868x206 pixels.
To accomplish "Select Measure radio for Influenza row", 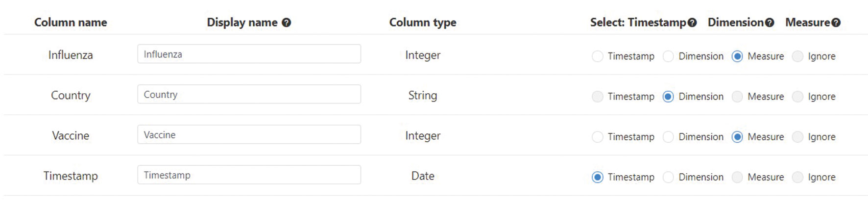I will [x=737, y=56].
